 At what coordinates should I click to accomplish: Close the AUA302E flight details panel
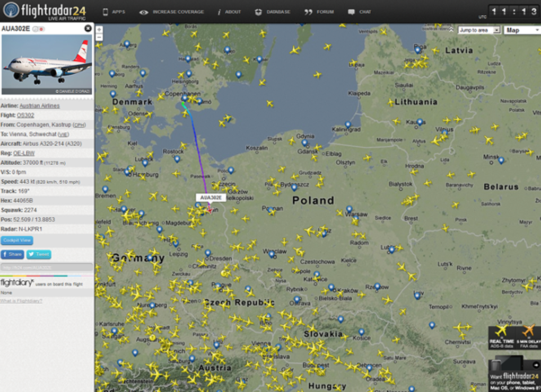[88, 28]
